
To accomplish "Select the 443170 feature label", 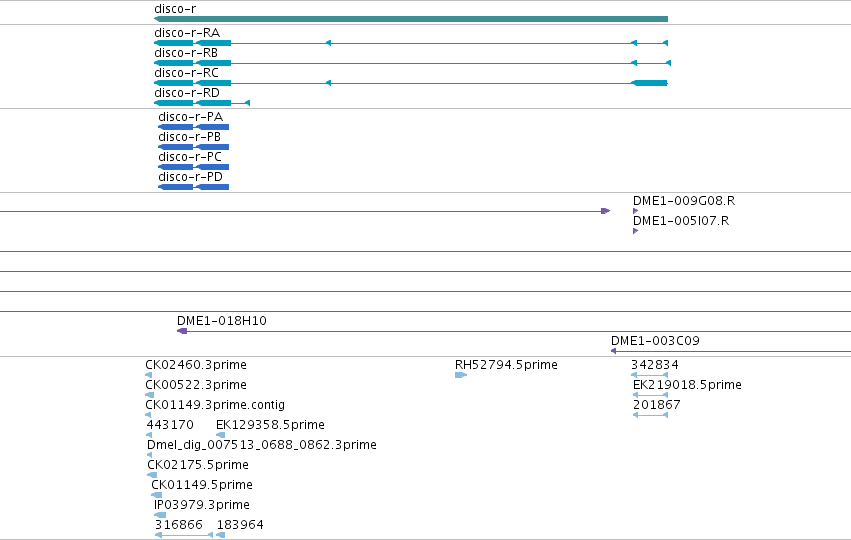I will pyautogui.click(x=170, y=425).
